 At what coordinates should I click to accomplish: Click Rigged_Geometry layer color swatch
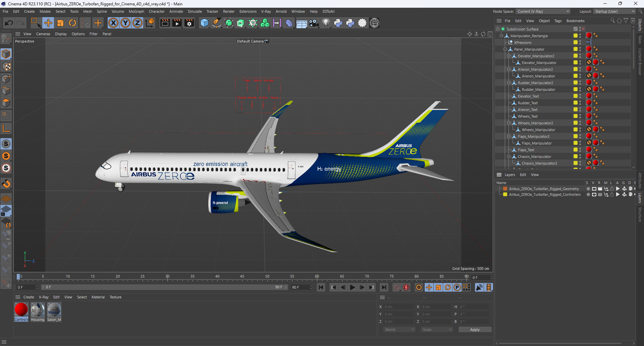(505, 189)
